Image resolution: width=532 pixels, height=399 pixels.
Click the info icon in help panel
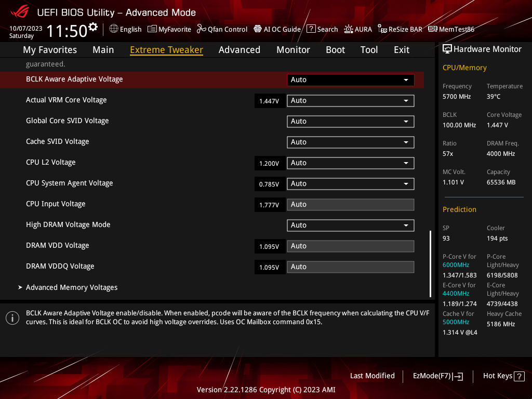[12, 318]
